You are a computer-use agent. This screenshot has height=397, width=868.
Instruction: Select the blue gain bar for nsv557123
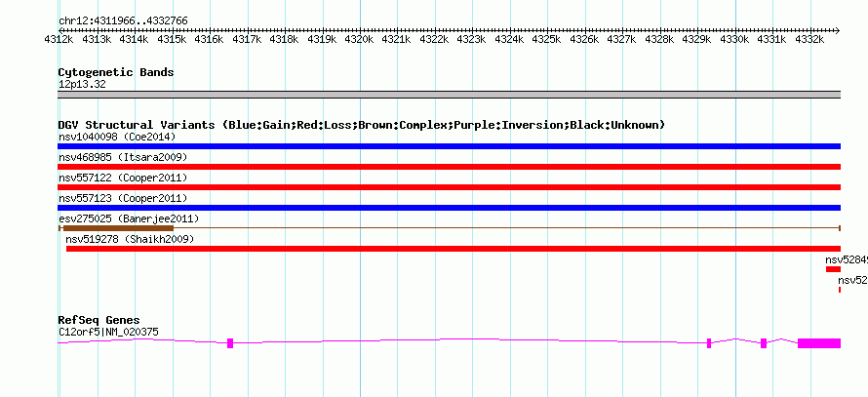pyautogui.click(x=449, y=208)
